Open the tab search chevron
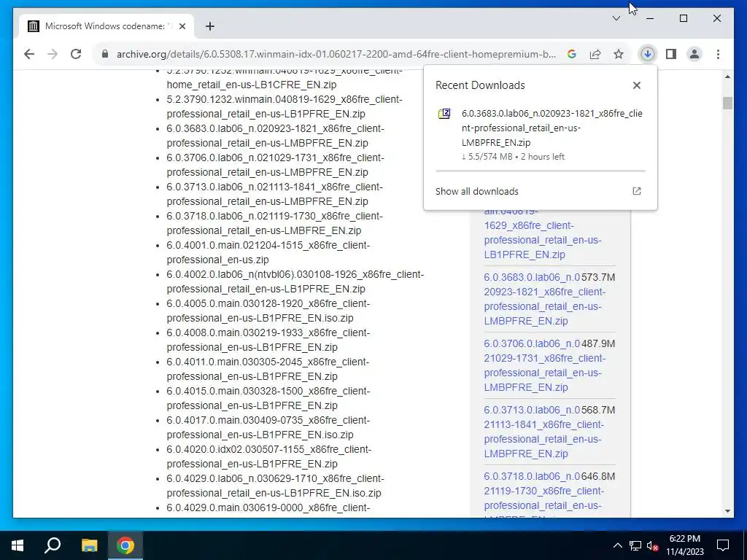The width and height of the screenshot is (747, 560). point(616,18)
